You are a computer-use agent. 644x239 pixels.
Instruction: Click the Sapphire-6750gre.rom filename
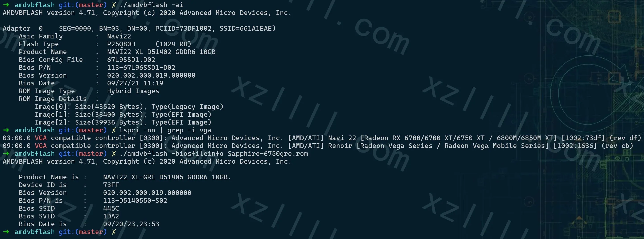(x=267, y=153)
